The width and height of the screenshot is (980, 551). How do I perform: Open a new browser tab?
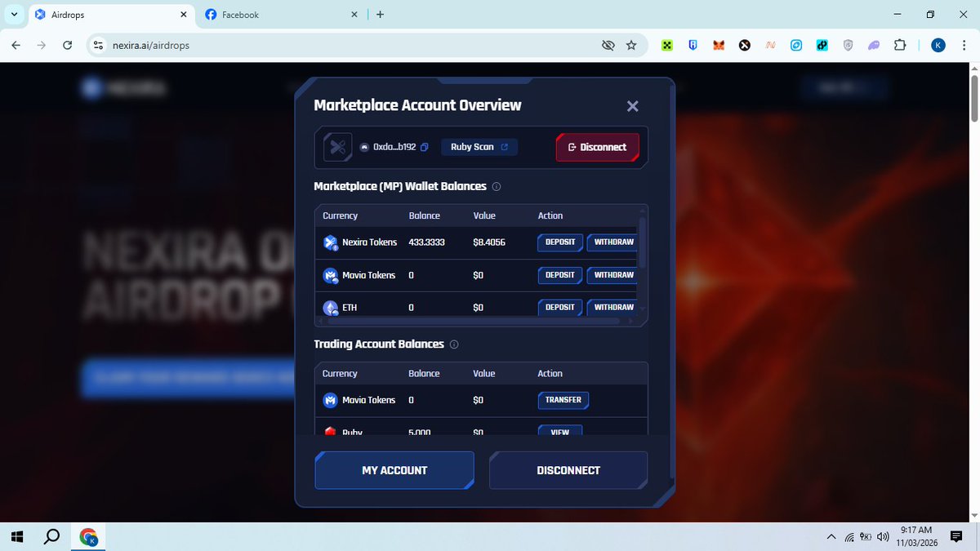(381, 15)
